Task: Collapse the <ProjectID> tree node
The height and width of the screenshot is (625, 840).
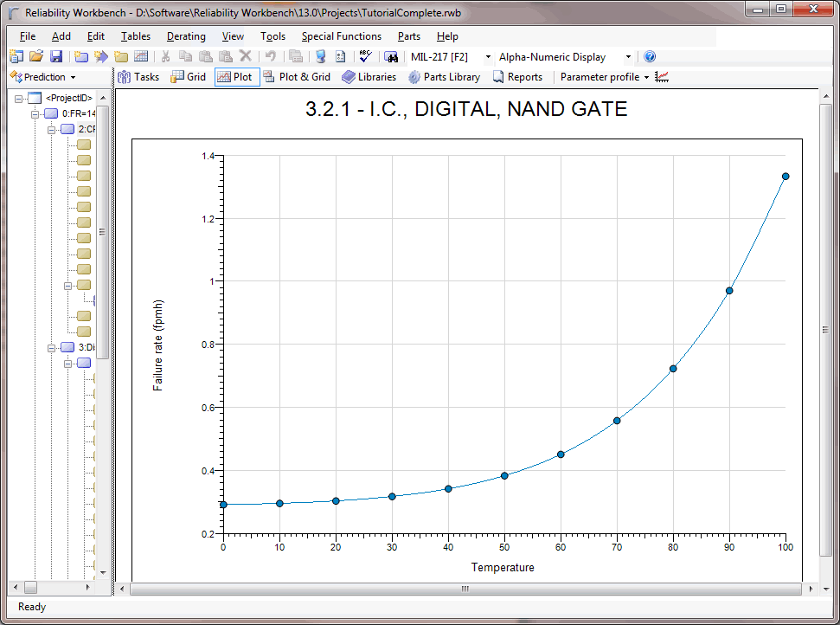Action: click(x=19, y=98)
